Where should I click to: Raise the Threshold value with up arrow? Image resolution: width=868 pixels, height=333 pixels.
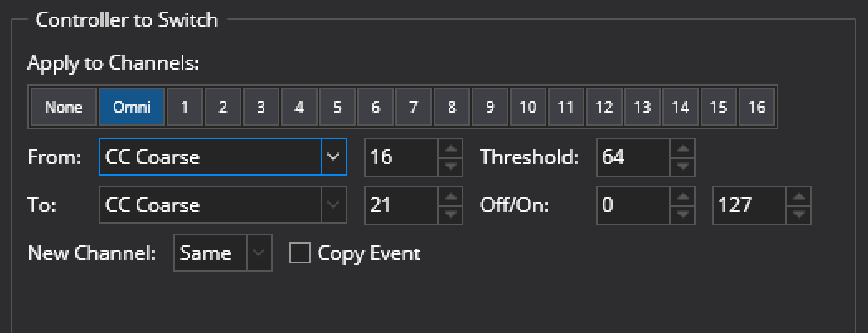pyautogui.click(x=682, y=148)
